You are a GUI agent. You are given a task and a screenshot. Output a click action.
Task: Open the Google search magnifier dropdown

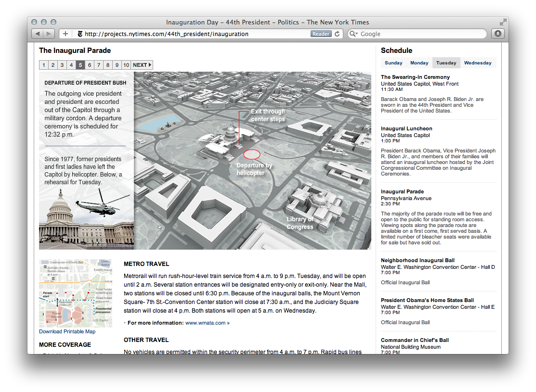point(354,34)
